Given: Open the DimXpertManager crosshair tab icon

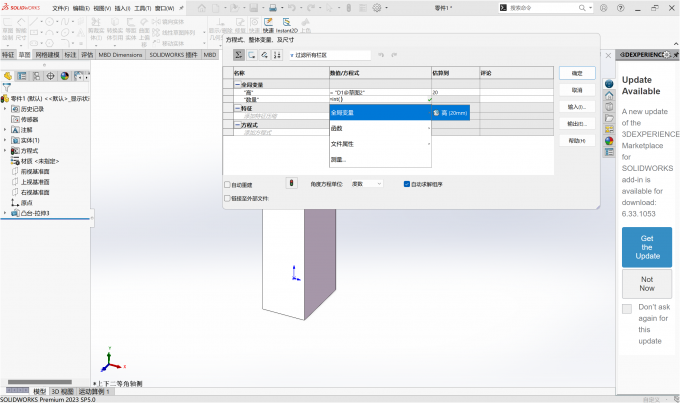Looking at the screenshot, I should pyautogui.click(x=50, y=76).
